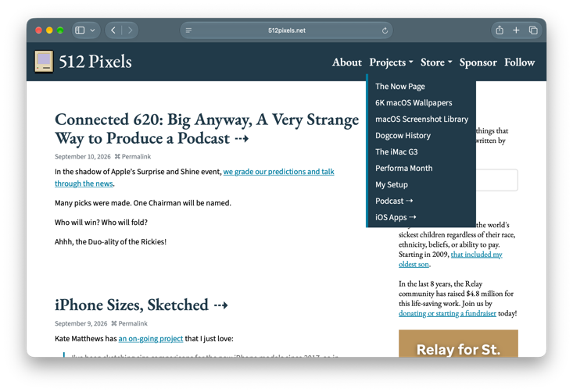Select Podcast menu entry with arrow
Image resolution: width=573 pixels, height=392 pixels.
pos(394,201)
